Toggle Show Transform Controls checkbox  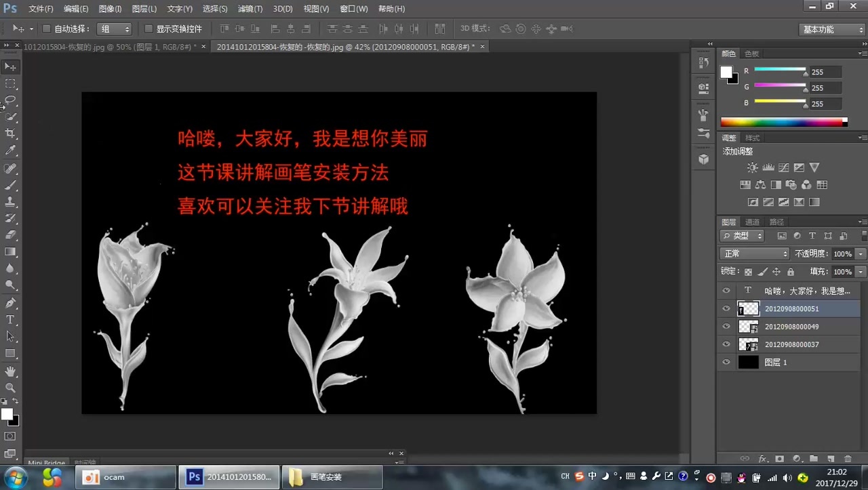point(149,29)
